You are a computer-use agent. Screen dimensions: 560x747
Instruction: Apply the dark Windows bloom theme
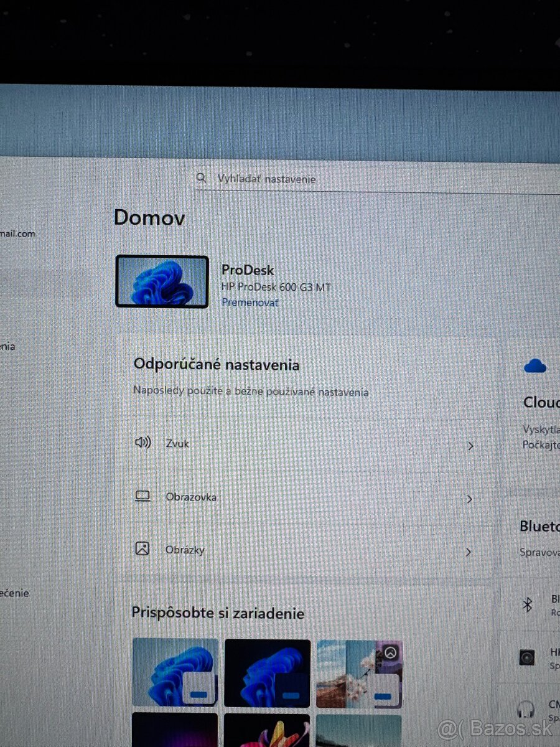pyautogui.click(x=267, y=674)
